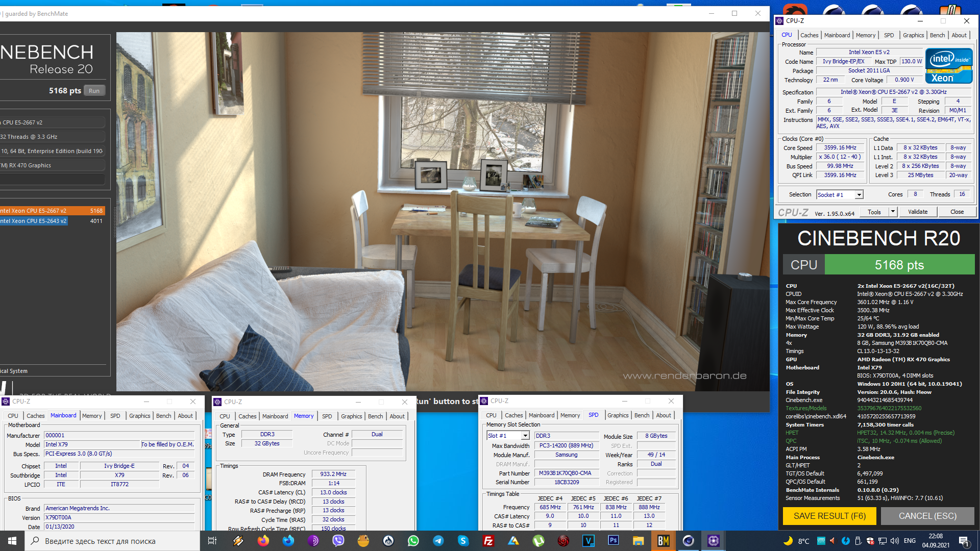Click the taskbar clock showing 22:08
The width and height of the screenshot is (980, 551).
click(936, 541)
